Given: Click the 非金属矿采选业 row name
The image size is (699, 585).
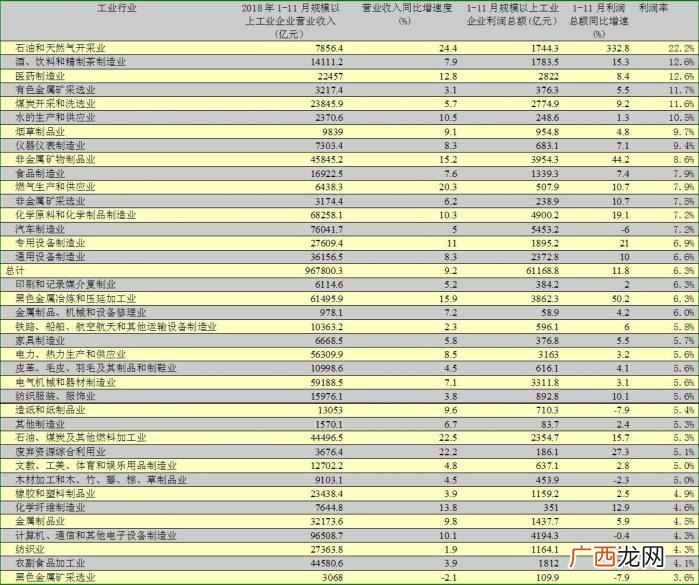Looking at the screenshot, I should pos(50,202).
